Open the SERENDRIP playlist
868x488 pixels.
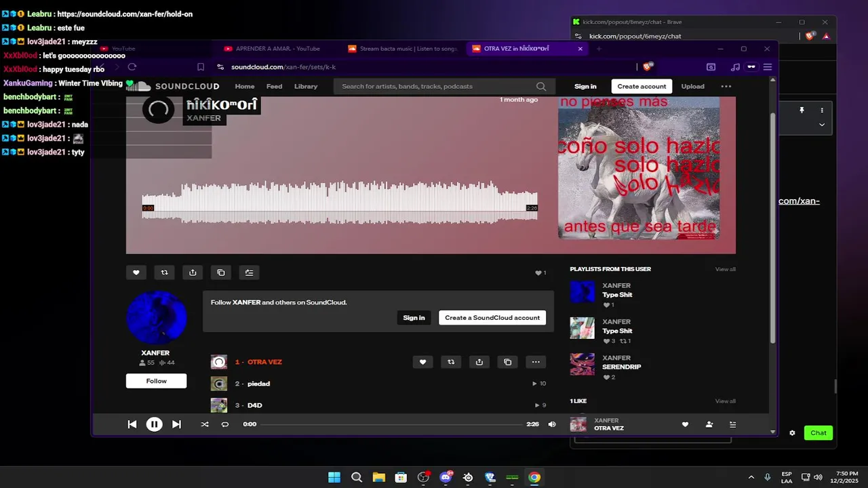pyautogui.click(x=621, y=367)
